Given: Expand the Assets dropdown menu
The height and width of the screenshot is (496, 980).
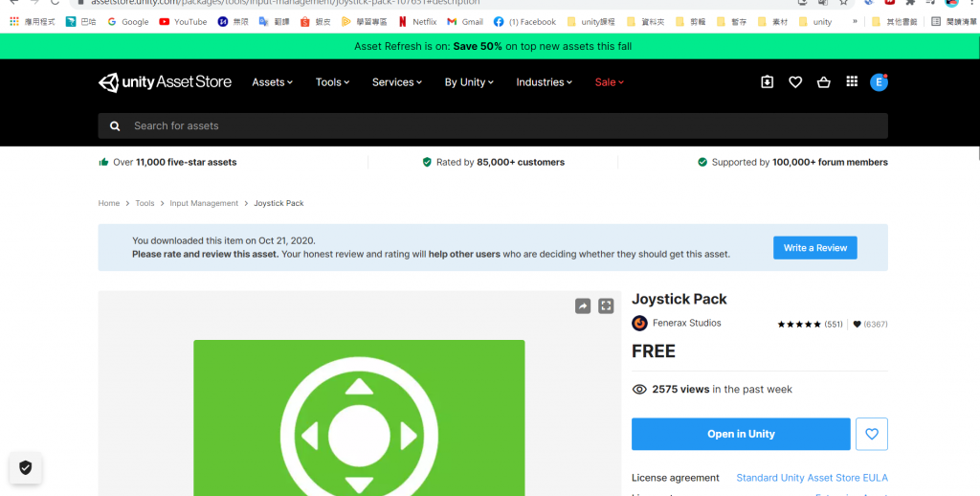Looking at the screenshot, I should (x=273, y=82).
